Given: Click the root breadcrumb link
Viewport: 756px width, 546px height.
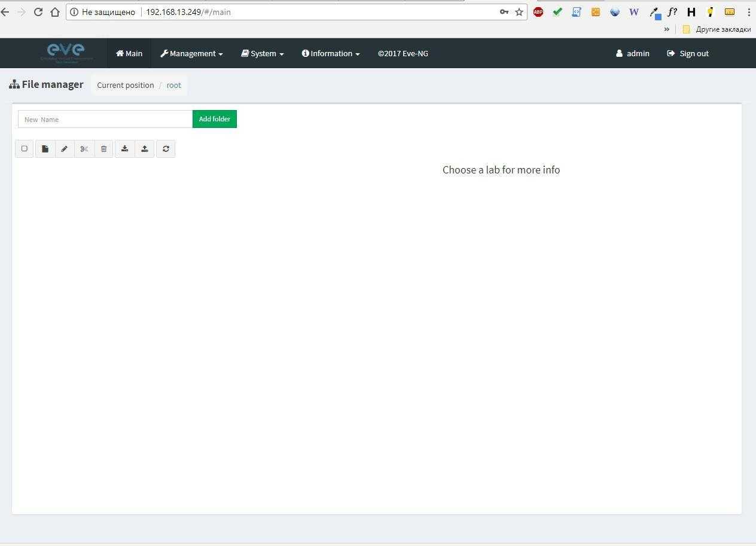Looking at the screenshot, I should tap(173, 85).
